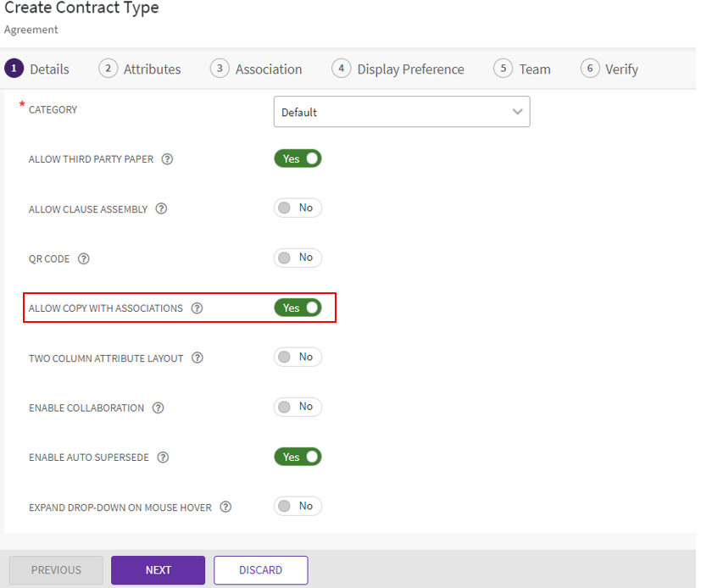The width and height of the screenshot is (701, 588).
Task: Disable the Allow Third Party Paper toggle
Action: pos(298,158)
